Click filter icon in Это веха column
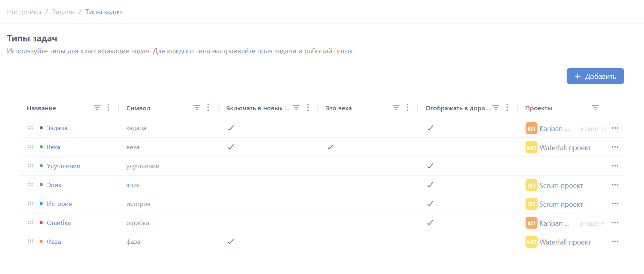This screenshot has height=274, width=644. 396,108
